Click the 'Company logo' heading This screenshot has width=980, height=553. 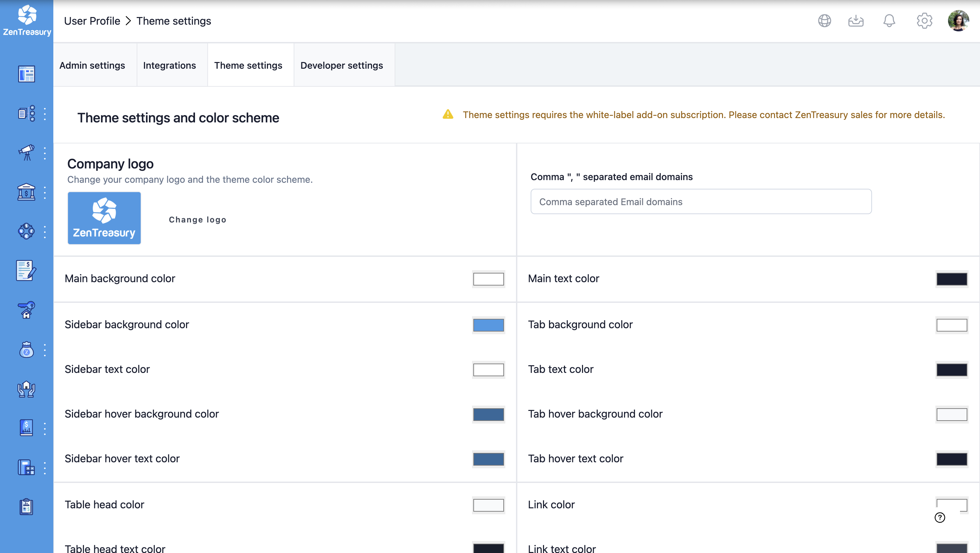110,164
